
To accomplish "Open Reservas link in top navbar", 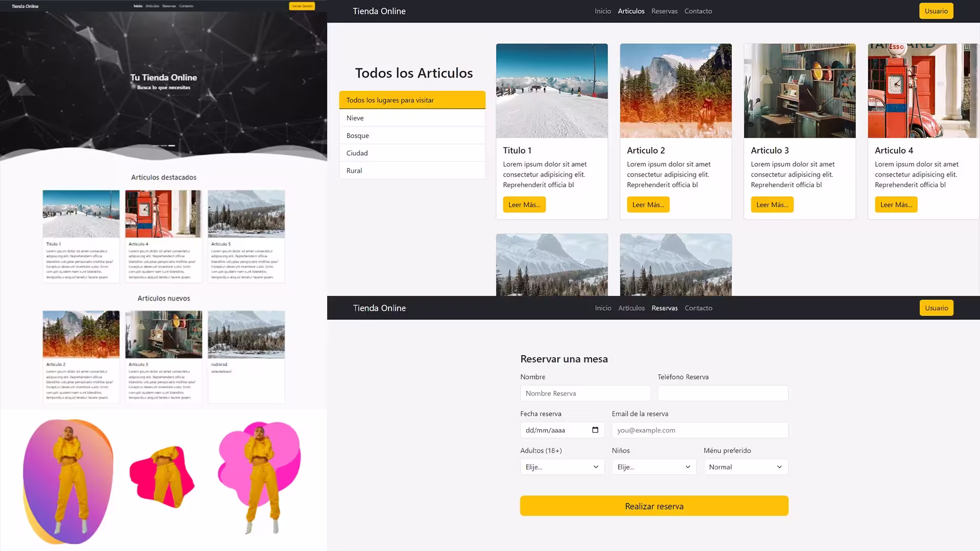I will [664, 11].
